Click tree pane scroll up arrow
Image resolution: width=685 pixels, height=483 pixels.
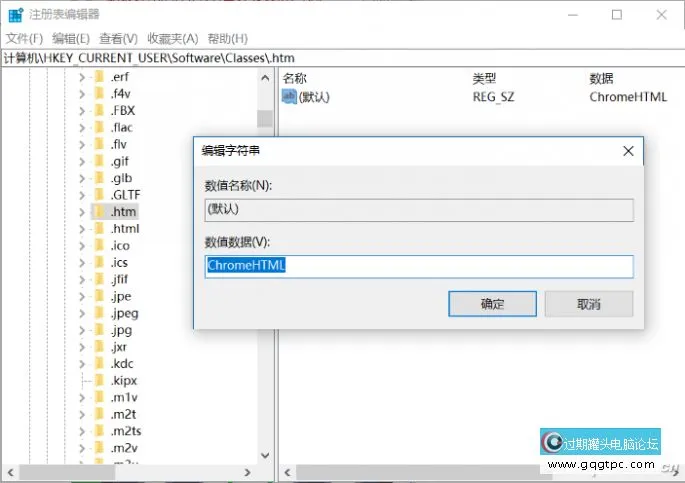click(x=265, y=78)
